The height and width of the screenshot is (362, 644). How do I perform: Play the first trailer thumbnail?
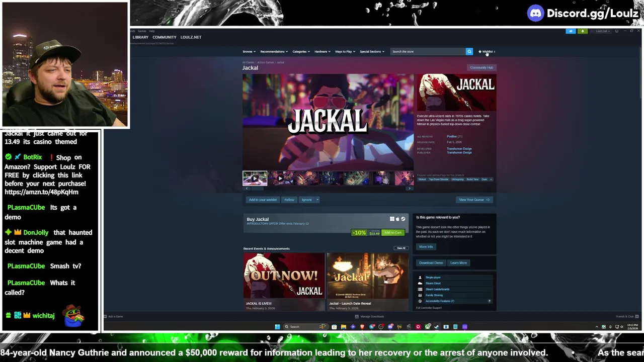pos(255,178)
